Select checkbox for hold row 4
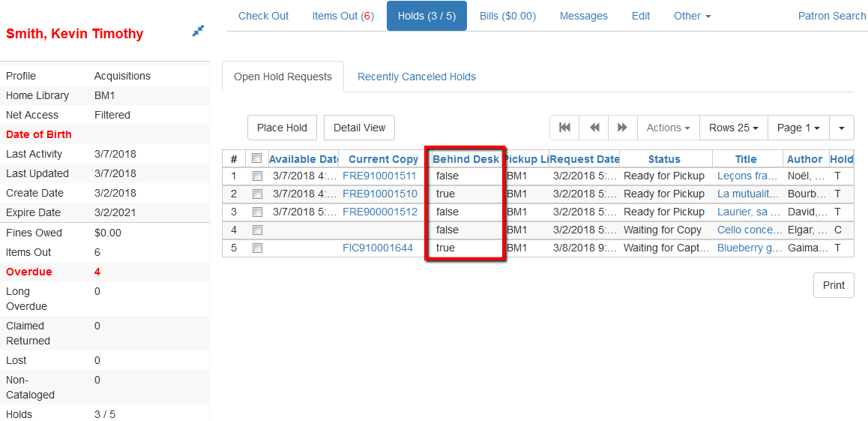868x421 pixels. 257,230
